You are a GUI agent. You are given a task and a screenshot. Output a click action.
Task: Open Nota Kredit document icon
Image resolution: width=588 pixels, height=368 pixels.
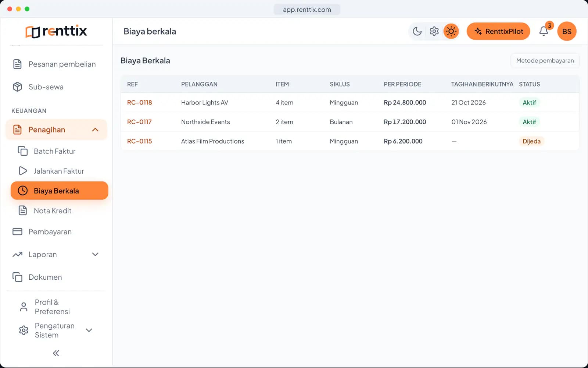coord(23,210)
